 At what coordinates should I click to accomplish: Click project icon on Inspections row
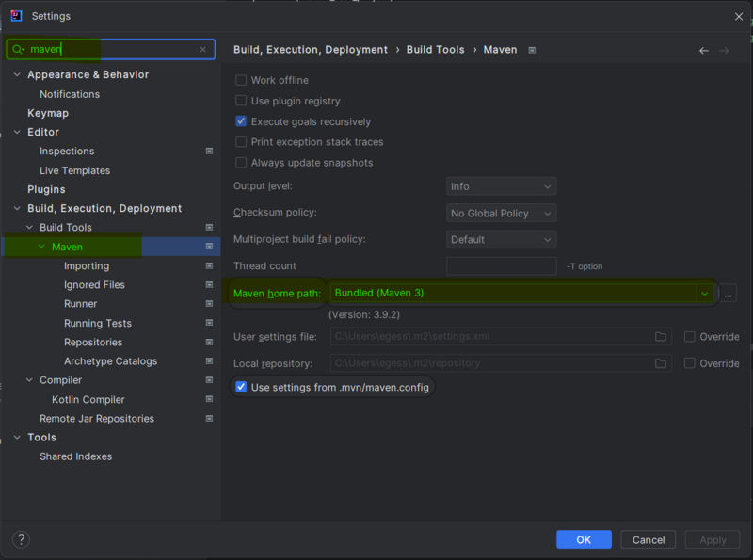pyautogui.click(x=209, y=151)
